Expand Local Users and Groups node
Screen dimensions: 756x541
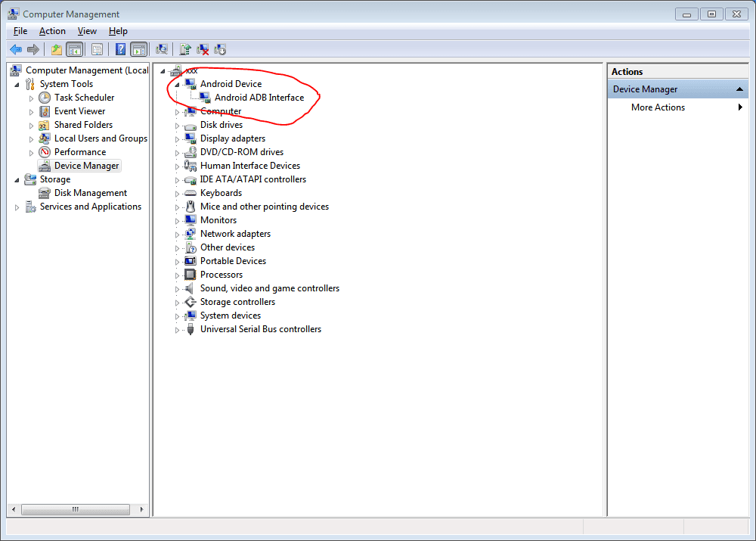[31, 139]
